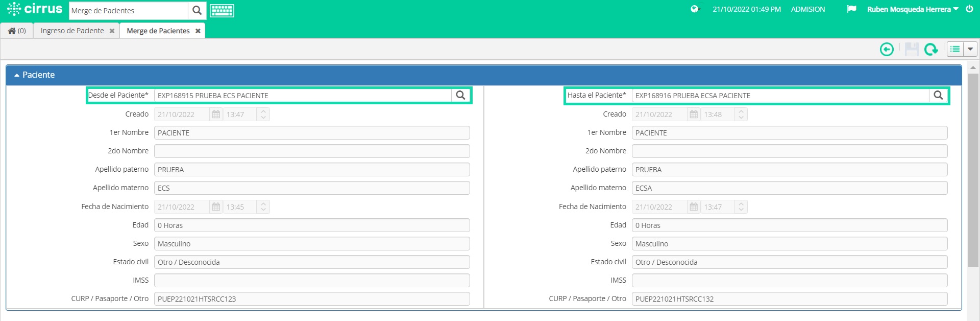Viewport: 980px width, 321px height.
Task: Open the dropdown arrow beside list icon
Action: [970, 49]
